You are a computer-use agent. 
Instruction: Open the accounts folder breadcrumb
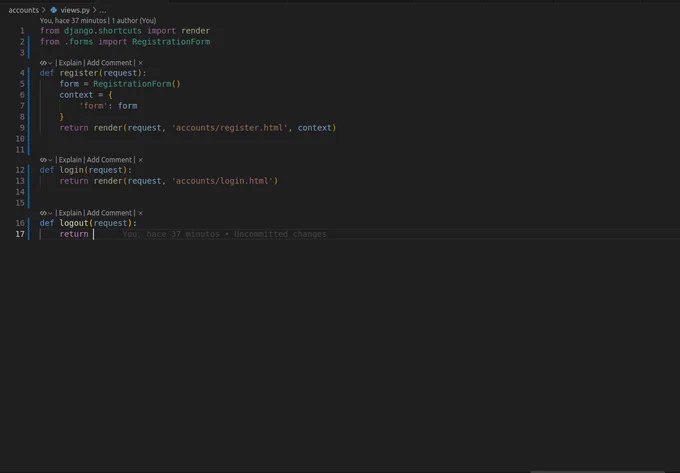(23, 10)
